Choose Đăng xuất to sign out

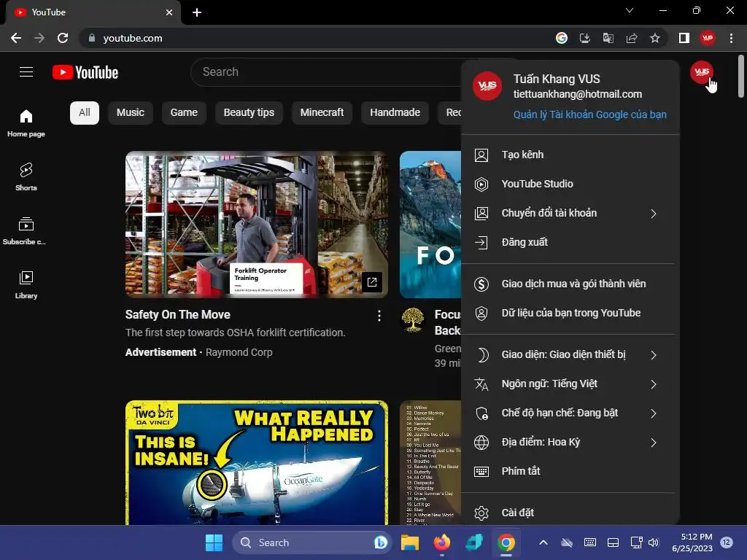[570, 242]
